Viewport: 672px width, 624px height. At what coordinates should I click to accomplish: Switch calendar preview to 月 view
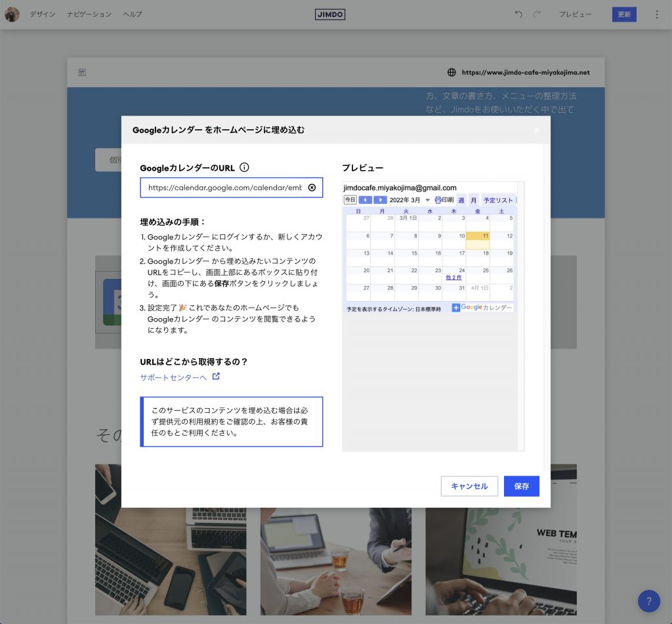tap(474, 200)
